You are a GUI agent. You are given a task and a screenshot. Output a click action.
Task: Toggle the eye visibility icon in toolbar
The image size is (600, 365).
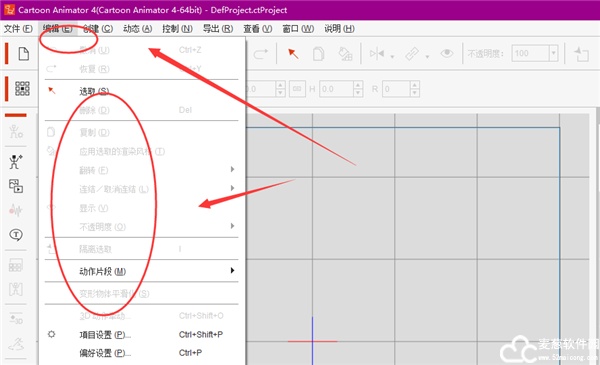[x=446, y=54]
